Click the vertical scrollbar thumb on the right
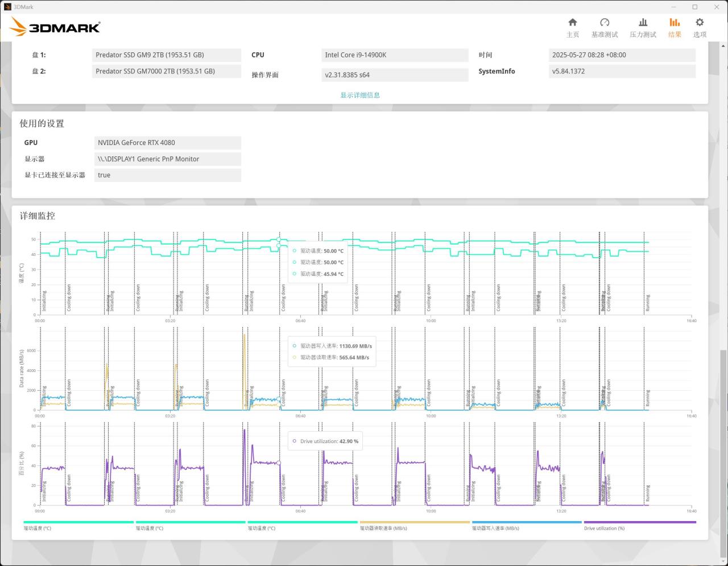 (723, 453)
